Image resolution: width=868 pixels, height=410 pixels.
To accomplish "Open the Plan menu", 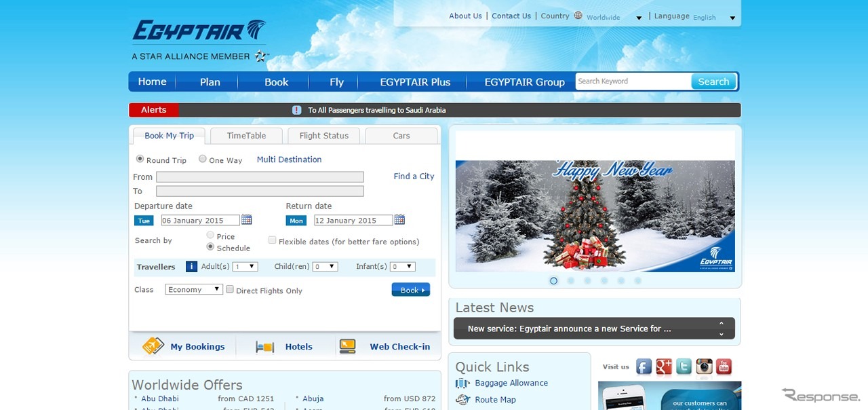I will (210, 82).
